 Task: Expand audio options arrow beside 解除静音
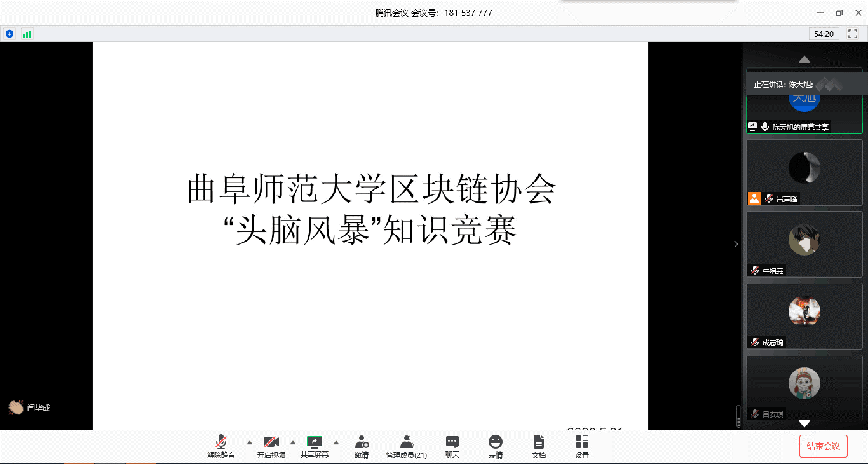tap(249, 442)
